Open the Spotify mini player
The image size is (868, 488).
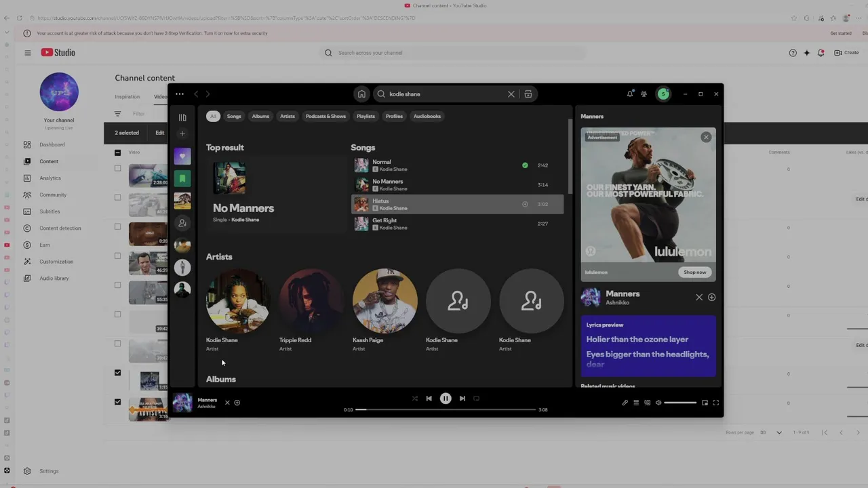(705, 403)
